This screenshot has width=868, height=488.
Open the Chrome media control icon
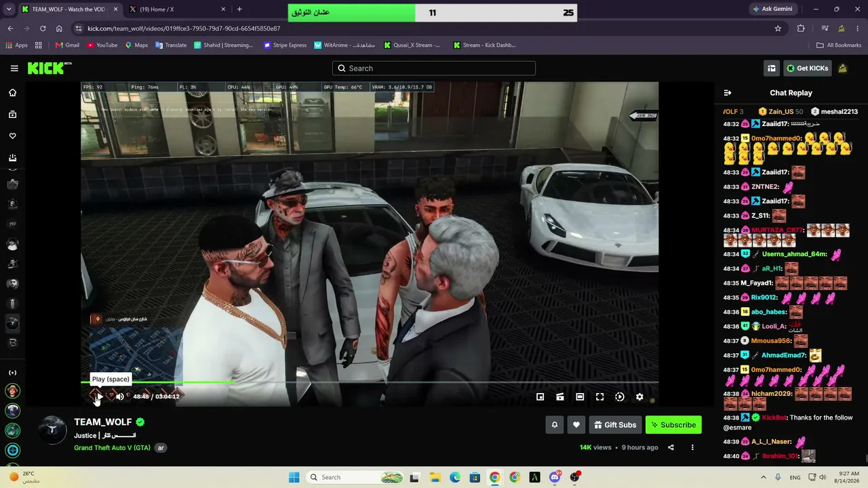825,28
